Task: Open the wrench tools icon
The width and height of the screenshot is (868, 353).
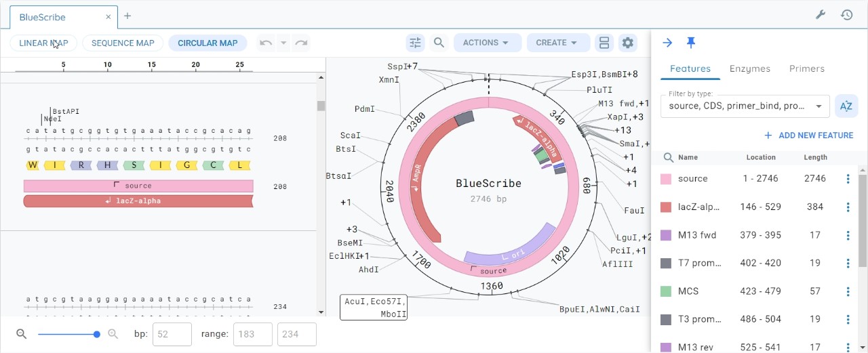Action: (x=820, y=14)
